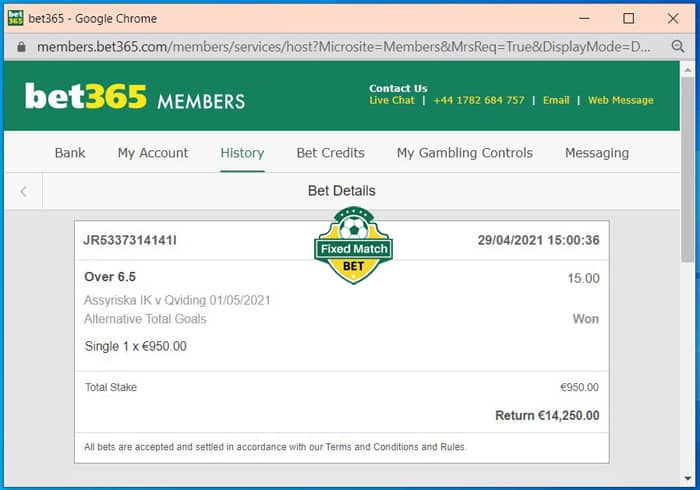Click the padlock site security icon

pyautogui.click(x=21, y=47)
